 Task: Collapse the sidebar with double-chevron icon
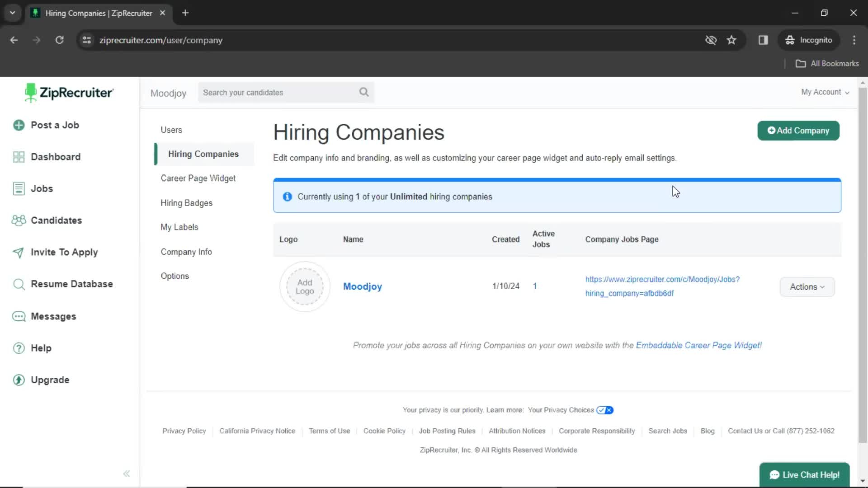pos(127,474)
